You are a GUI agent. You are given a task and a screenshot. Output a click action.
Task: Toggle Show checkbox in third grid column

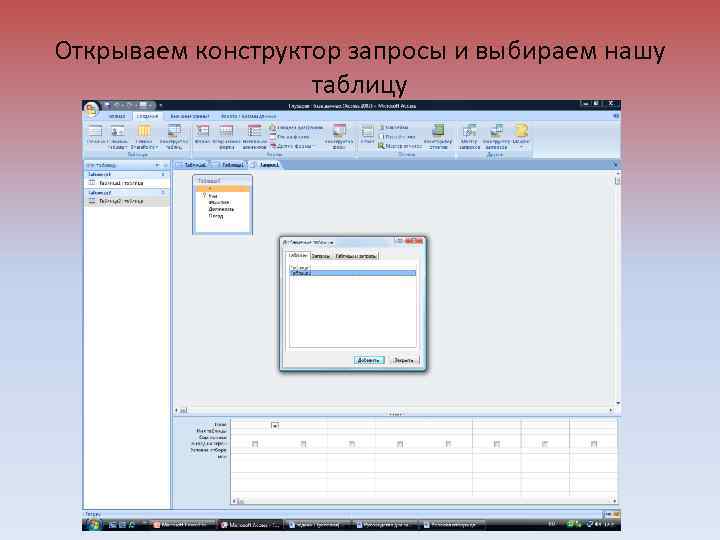pos(352,444)
